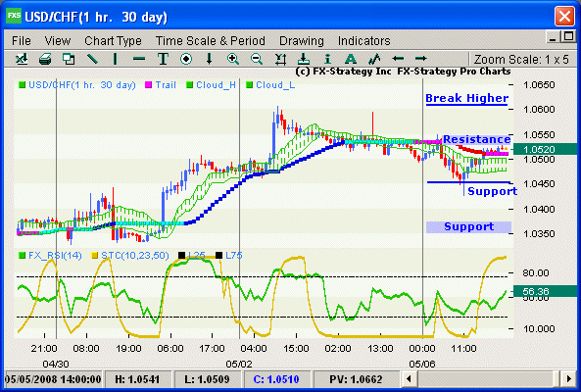The image size is (581, 392).
Task: Open the Indicators menu
Action: [x=364, y=41]
